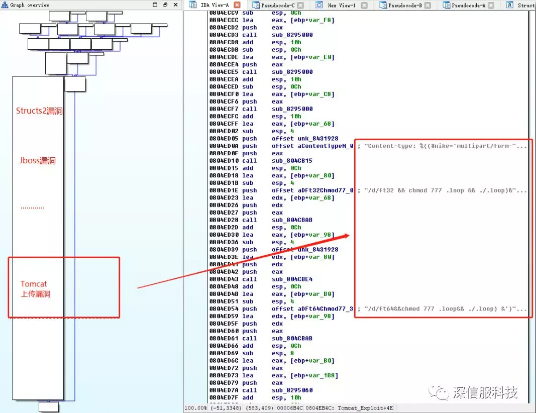The image size is (536, 413).
Task: Click the Graph overview panel icon
Action: [x=4, y=5]
